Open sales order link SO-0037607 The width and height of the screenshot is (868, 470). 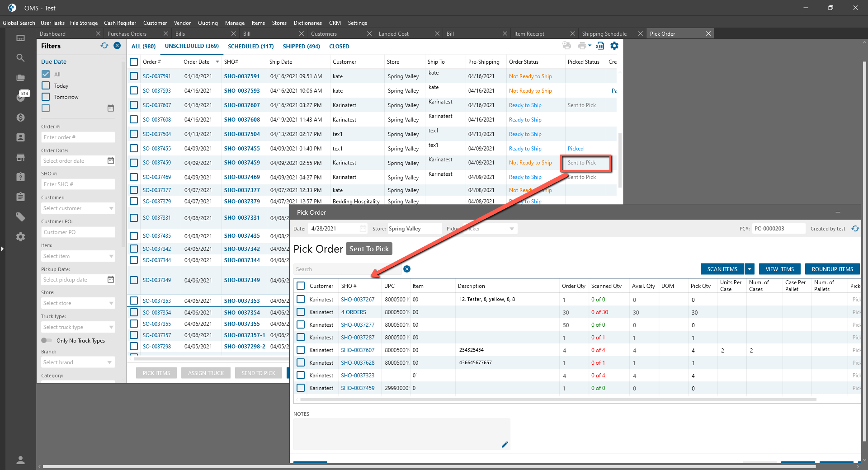157,105
